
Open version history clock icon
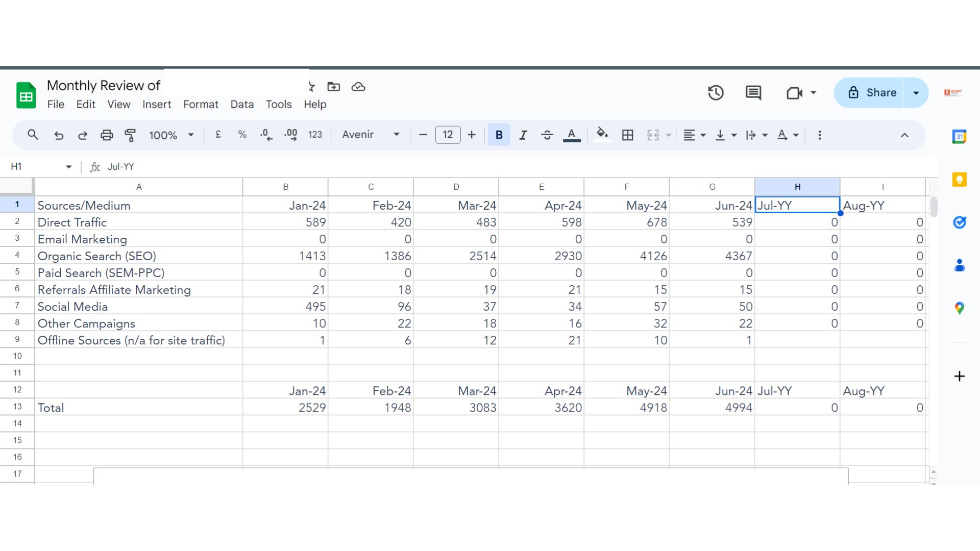(x=716, y=93)
